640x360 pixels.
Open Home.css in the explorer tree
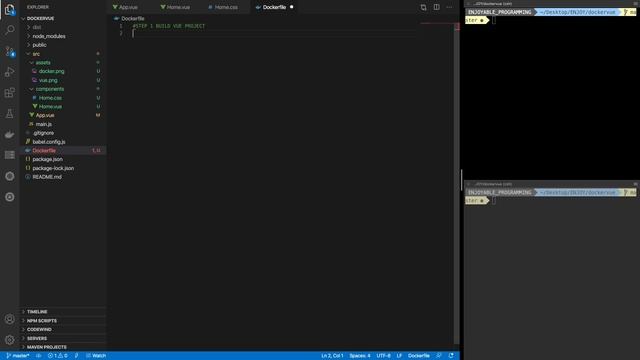tap(50, 98)
